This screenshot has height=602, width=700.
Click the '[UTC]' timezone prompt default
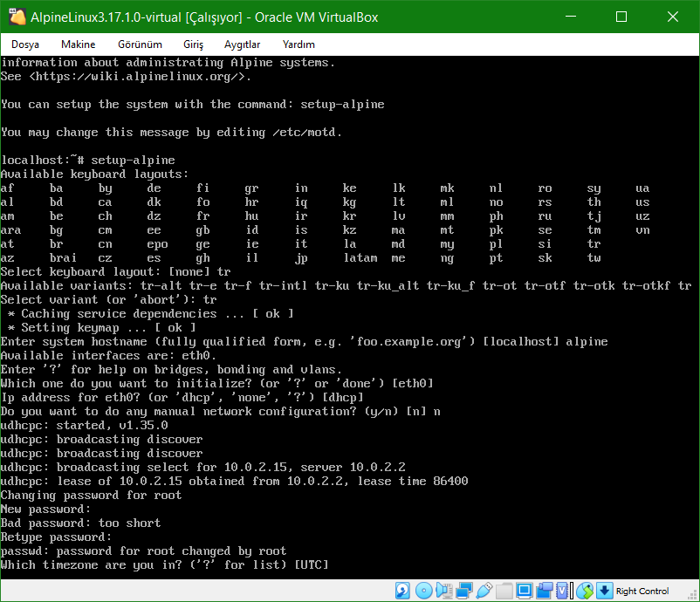312,564
